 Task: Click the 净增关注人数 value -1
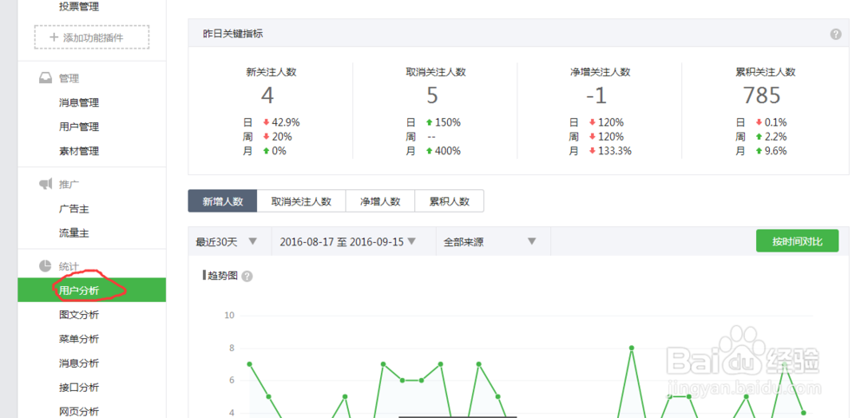click(x=596, y=95)
